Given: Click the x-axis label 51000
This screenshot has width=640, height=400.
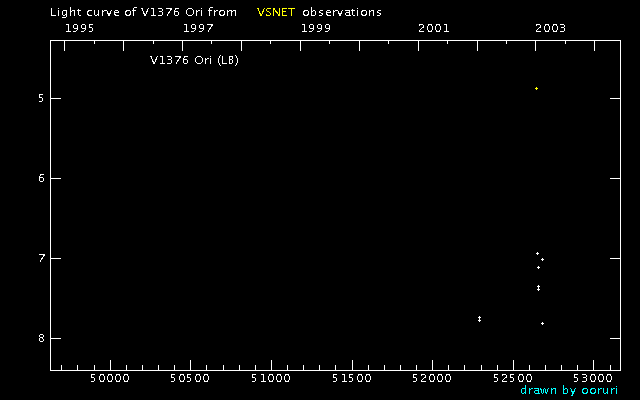Looking at the screenshot, I should point(271,378).
